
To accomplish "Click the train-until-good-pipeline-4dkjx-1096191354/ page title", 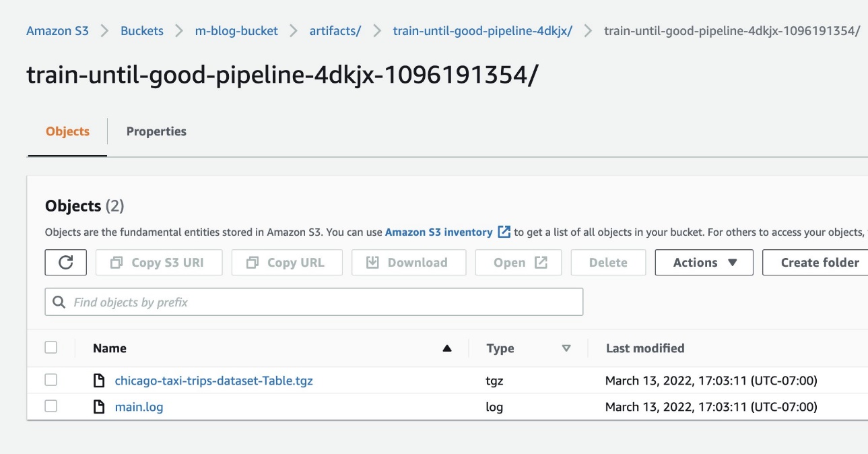I will tap(282, 75).
